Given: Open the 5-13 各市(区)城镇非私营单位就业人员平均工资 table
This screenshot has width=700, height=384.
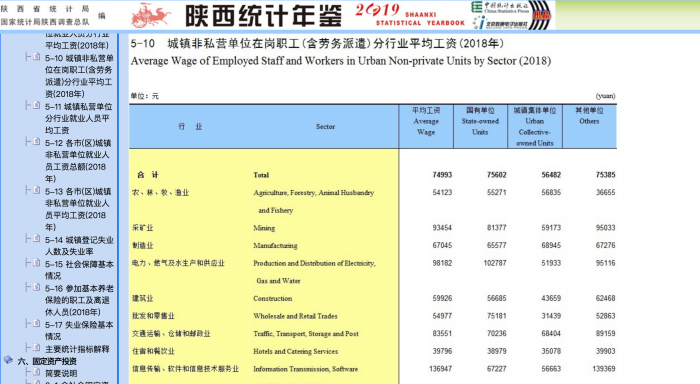Looking at the screenshot, I should click(79, 209).
